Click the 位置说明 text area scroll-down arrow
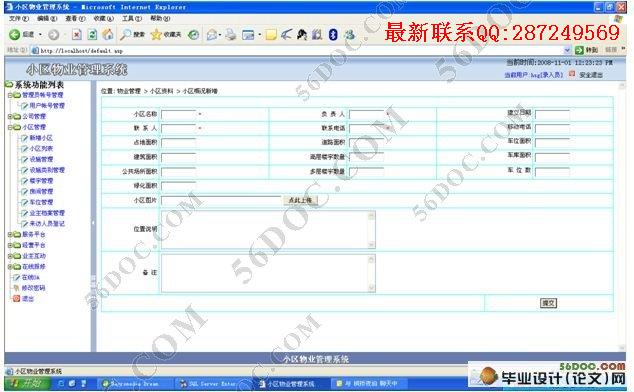This screenshot has height=392, width=634. (x=372, y=244)
